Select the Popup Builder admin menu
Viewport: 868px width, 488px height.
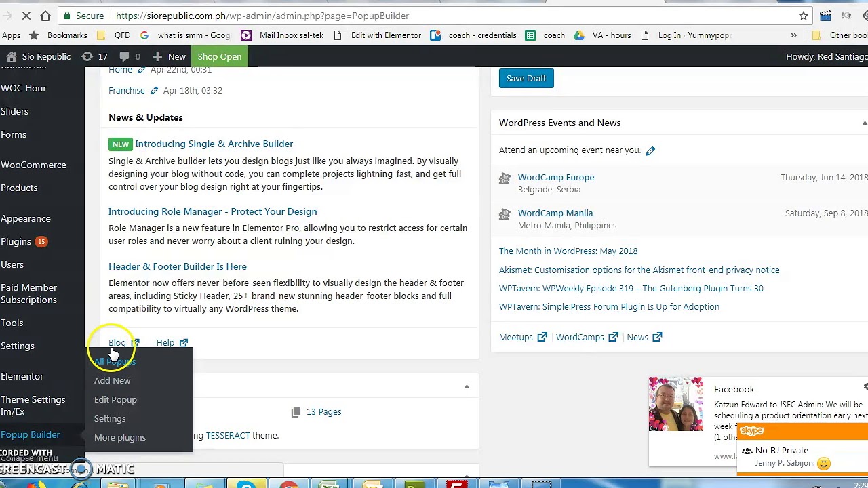tap(31, 434)
